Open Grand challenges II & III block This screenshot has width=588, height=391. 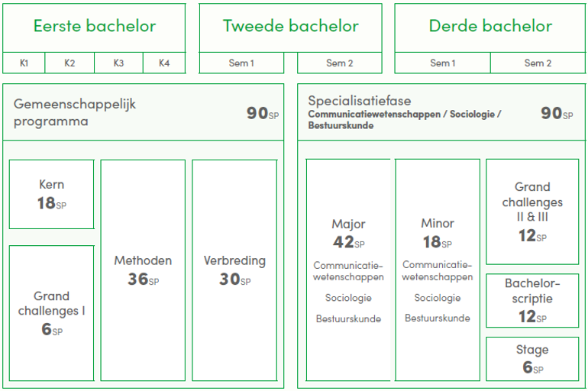click(532, 212)
